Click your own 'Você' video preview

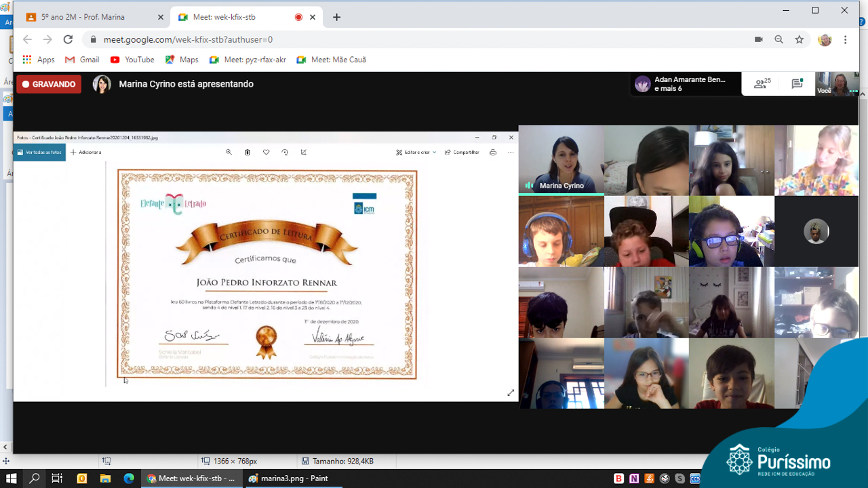coord(837,84)
